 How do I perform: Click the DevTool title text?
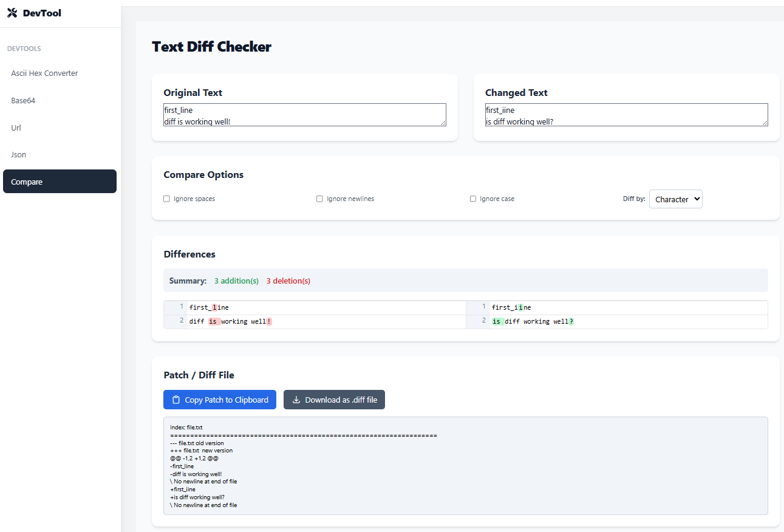coord(42,13)
